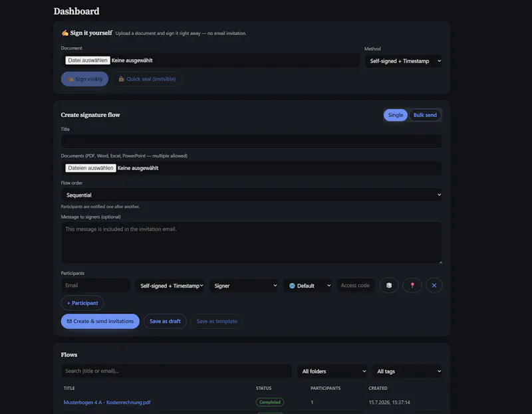The image size is (532, 414).
Task: Click Quick seal (invisible) button
Action: [147, 79]
